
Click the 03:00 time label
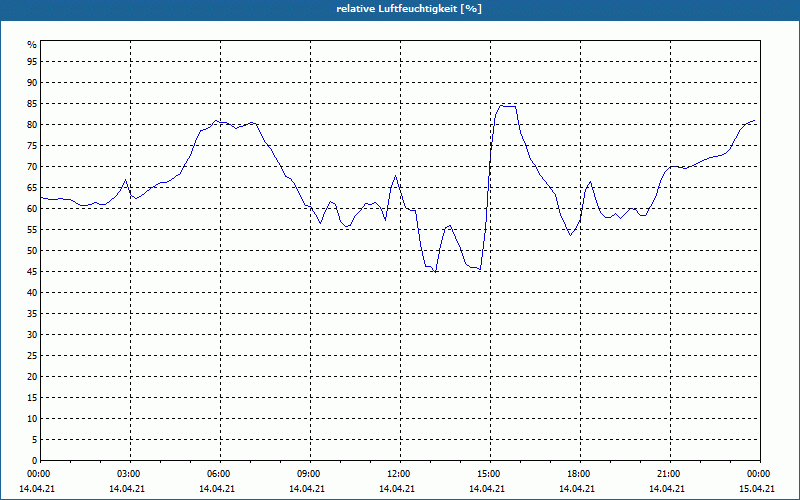point(130,474)
